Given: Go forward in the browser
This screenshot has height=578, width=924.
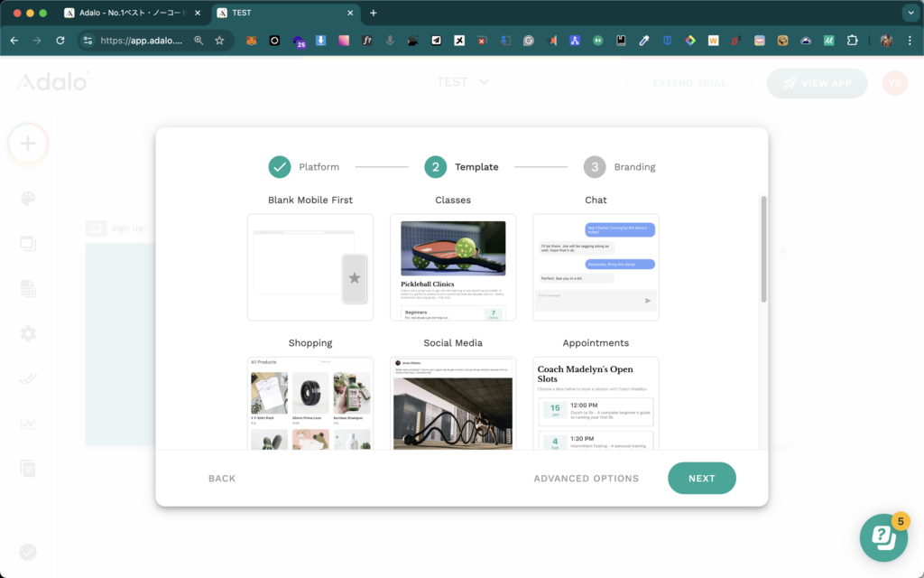Looking at the screenshot, I should tap(37, 41).
